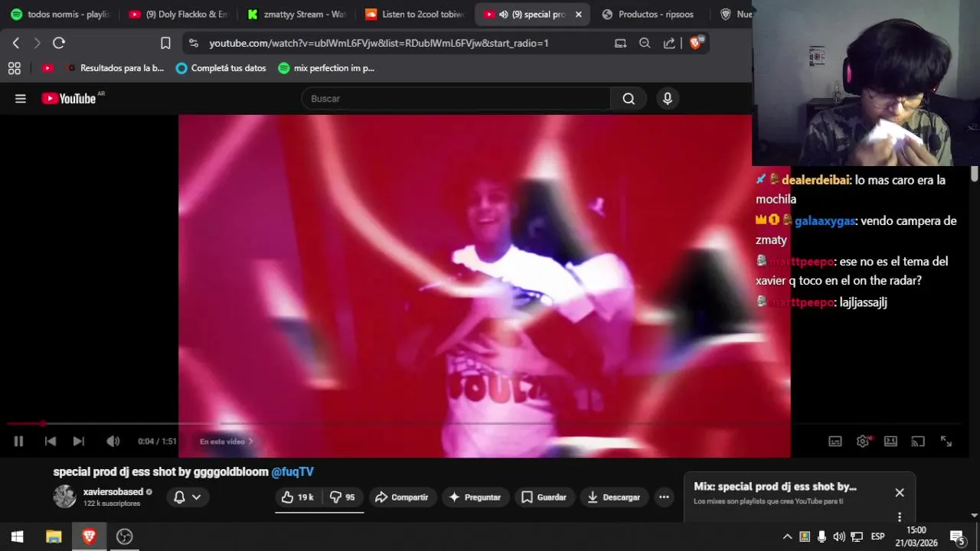Switch to 'Listen to 2cool' SoundCloud tab
This screenshot has width=980, height=551.
415,15
